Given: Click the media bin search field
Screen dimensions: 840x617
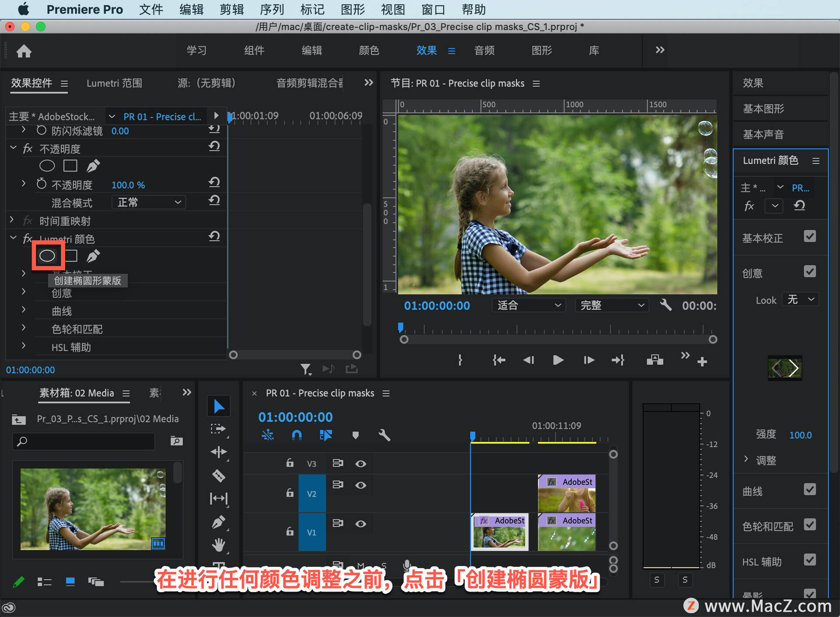Looking at the screenshot, I should (x=84, y=441).
